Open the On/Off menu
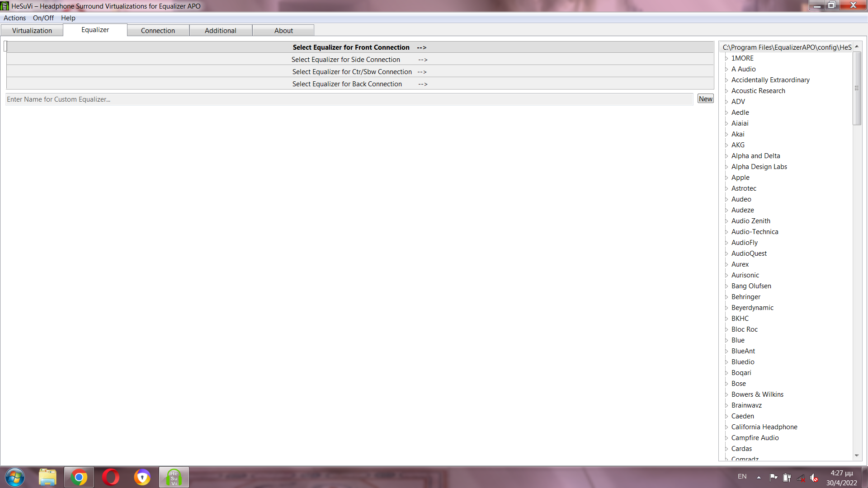 point(43,18)
